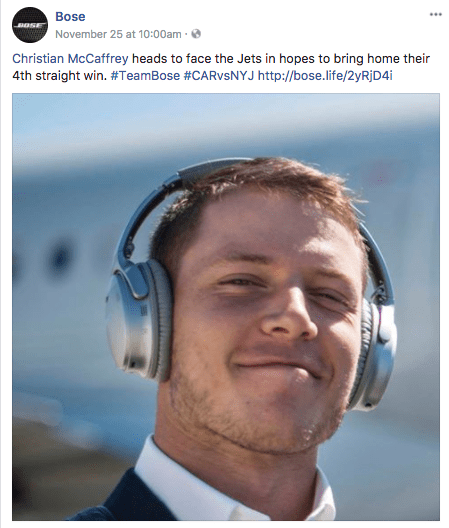The image size is (449, 528).
Task: Open the November 25 at 10:00am timestamp
Action: pos(118,34)
